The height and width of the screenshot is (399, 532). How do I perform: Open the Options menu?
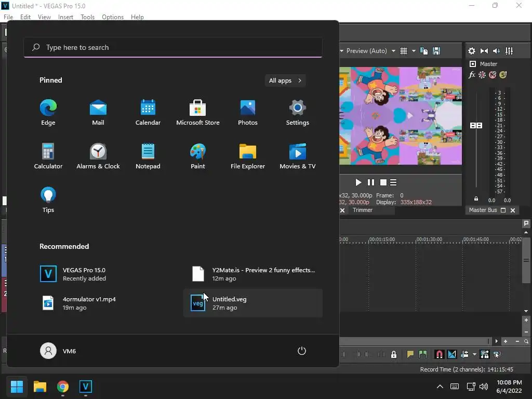coord(113,17)
